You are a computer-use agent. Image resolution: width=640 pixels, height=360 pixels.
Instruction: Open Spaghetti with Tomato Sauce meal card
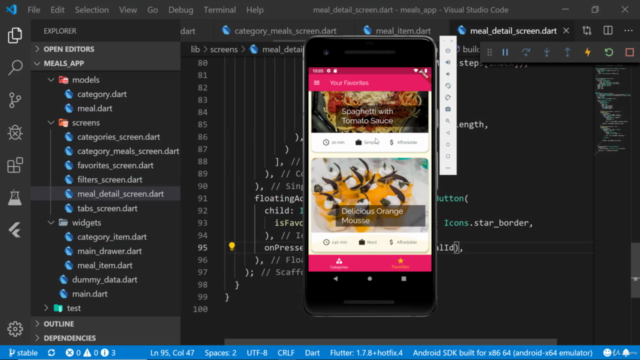tap(370, 121)
